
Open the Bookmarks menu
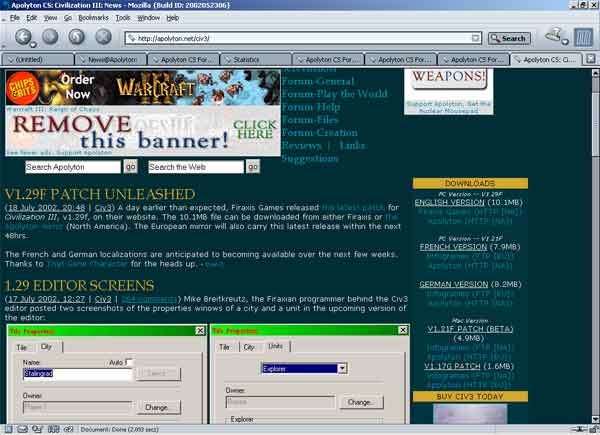93,18
